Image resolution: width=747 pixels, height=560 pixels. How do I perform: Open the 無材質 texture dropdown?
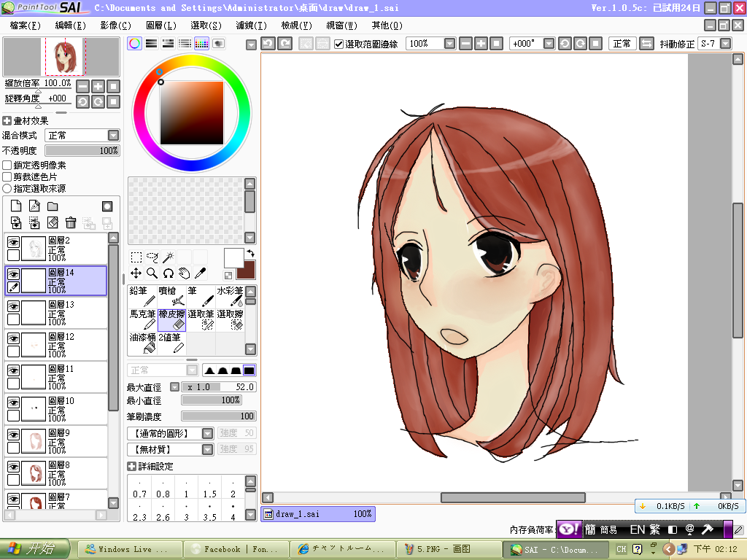click(x=207, y=449)
